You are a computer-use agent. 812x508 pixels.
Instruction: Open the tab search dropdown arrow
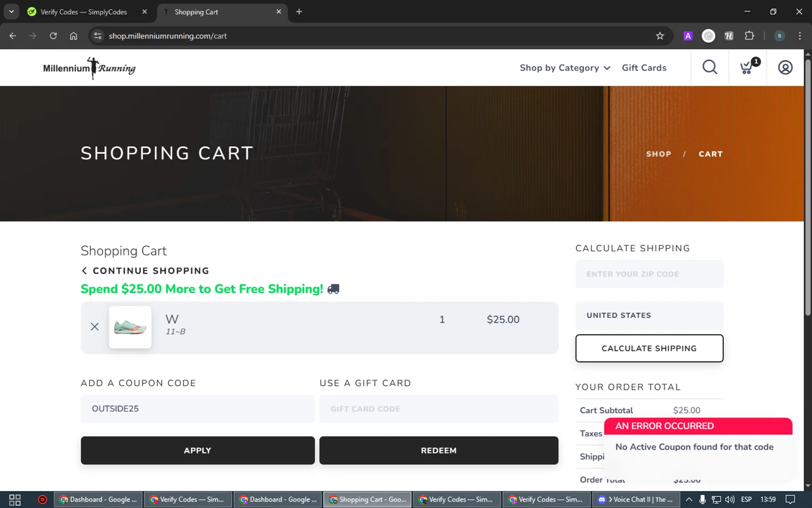coord(11,11)
